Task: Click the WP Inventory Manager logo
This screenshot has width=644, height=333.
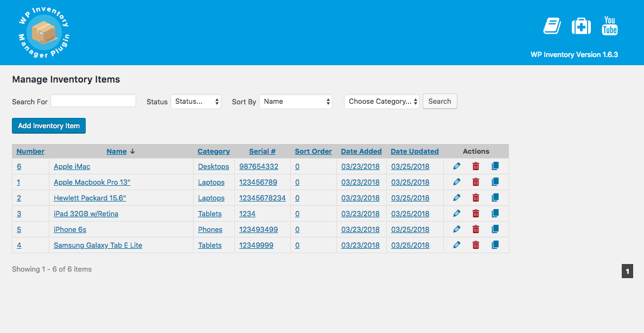Action: point(44,33)
